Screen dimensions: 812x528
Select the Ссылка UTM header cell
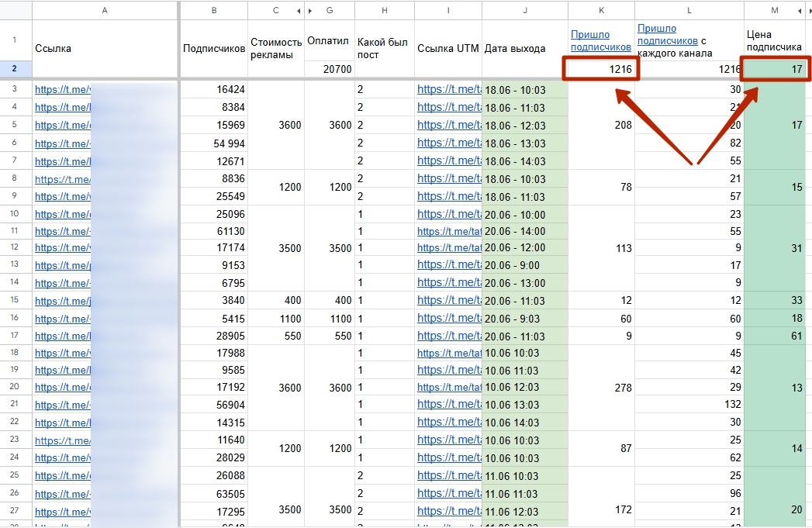448,49
